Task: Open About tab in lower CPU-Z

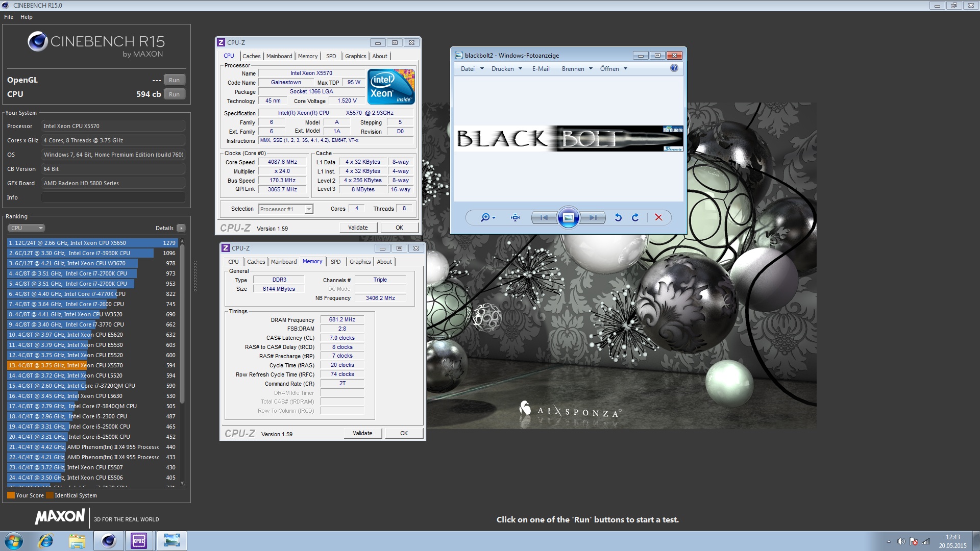Action: coord(384,262)
